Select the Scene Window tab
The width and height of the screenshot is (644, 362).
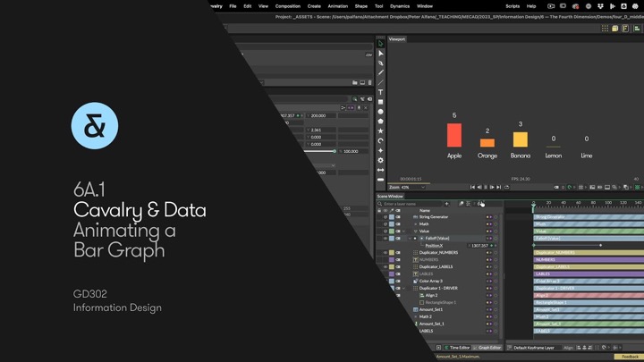coord(390,196)
